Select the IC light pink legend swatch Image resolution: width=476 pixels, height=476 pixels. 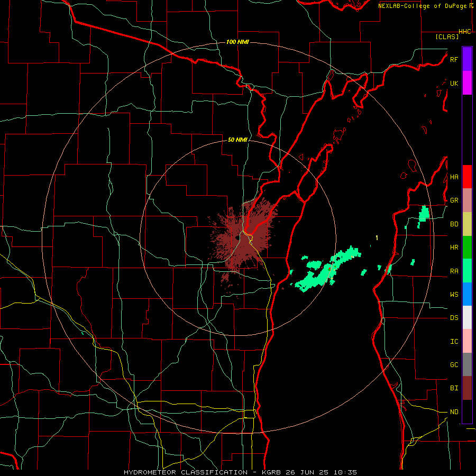click(467, 341)
